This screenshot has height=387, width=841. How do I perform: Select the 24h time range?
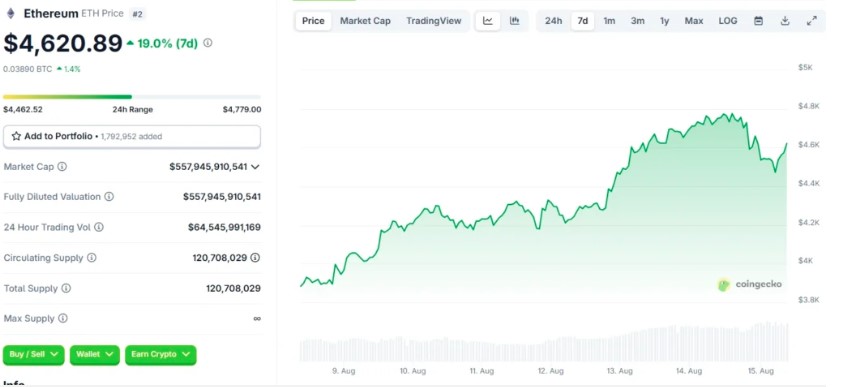(554, 21)
